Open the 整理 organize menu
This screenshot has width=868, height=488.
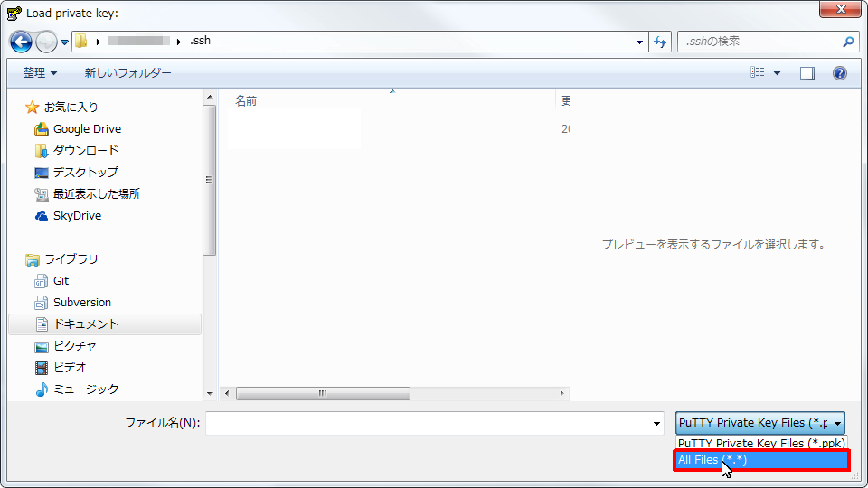pos(40,73)
